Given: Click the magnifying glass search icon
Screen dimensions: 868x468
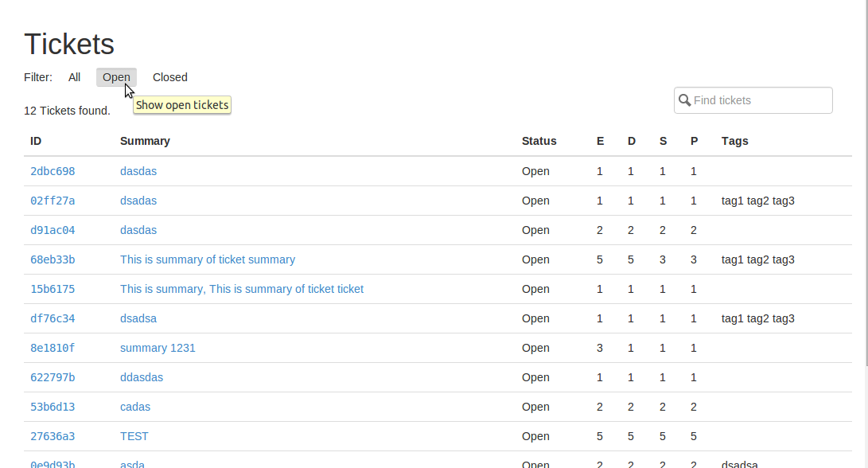Looking at the screenshot, I should click(x=685, y=99).
